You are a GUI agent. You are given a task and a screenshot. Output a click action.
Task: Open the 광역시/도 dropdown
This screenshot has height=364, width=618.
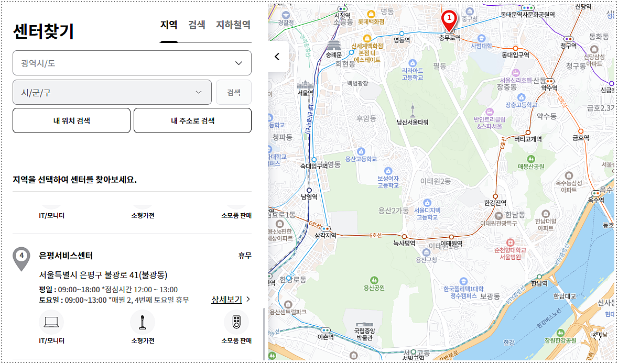click(x=132, y=62)
